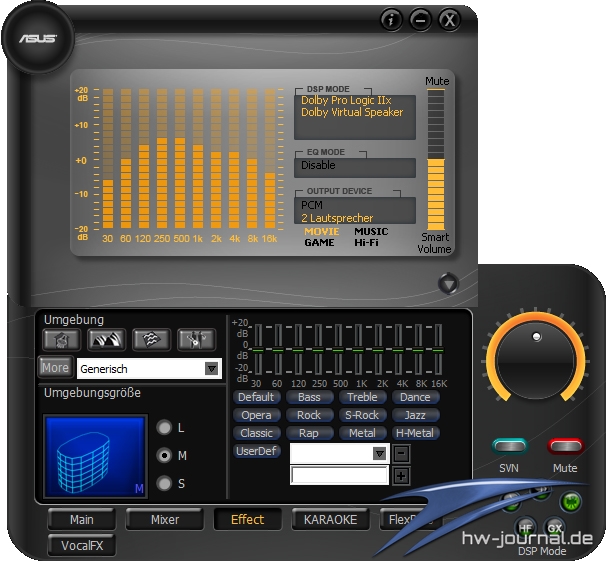The height and width of the screenshot is (562, 606).
Task: Select MUSIC mode in display
Action: (371, 232)
